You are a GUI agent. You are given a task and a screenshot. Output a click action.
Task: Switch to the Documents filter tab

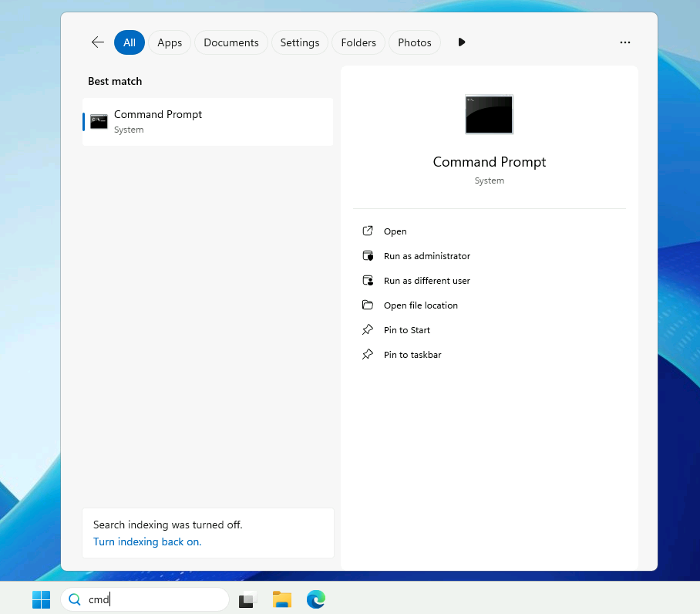231,42
